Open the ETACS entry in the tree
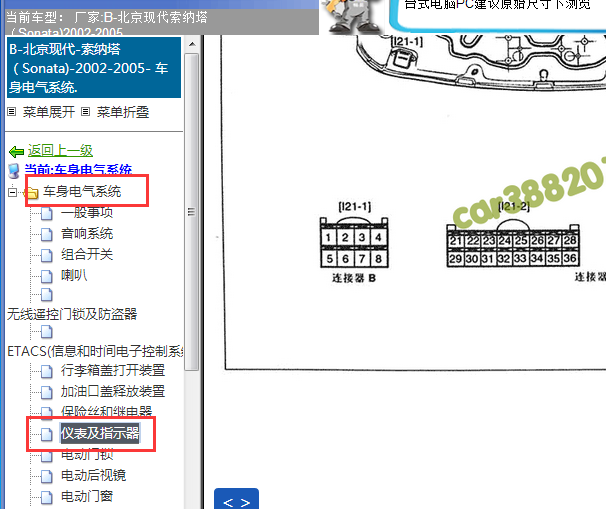This screenshot has width=606, height=509. click(95, 351)
